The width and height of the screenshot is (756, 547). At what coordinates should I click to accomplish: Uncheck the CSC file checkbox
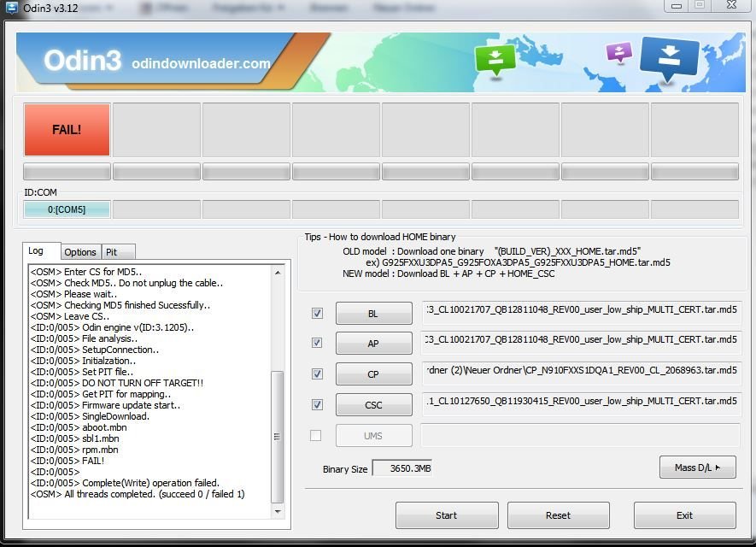point(317,405)
